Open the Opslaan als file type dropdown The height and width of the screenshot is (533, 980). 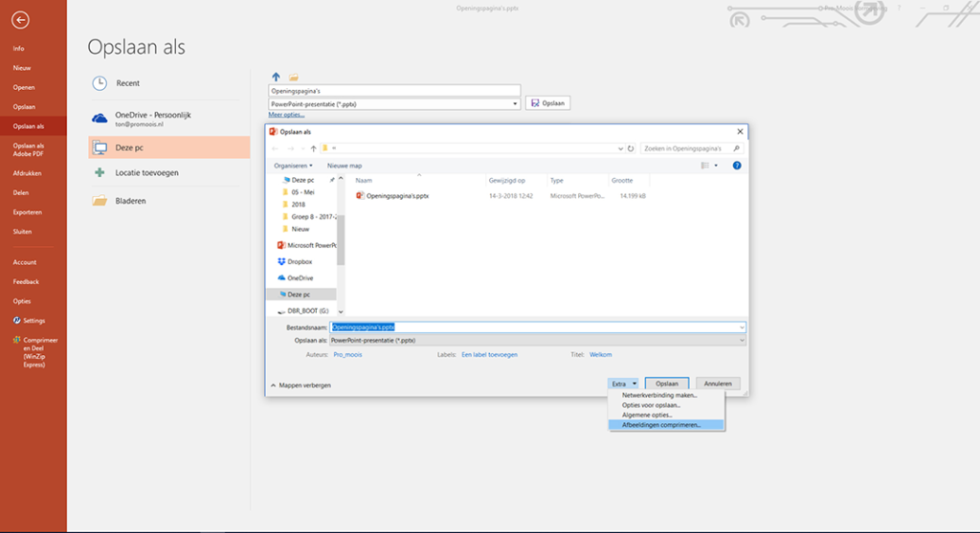[538, 340]
